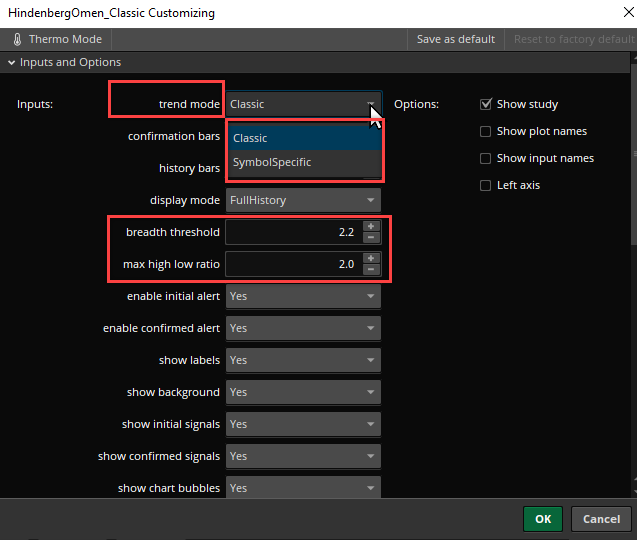Viewport: 637px width, 540px height.
Task: Collapse the Inputs and Options section
Action: (11, 62)
